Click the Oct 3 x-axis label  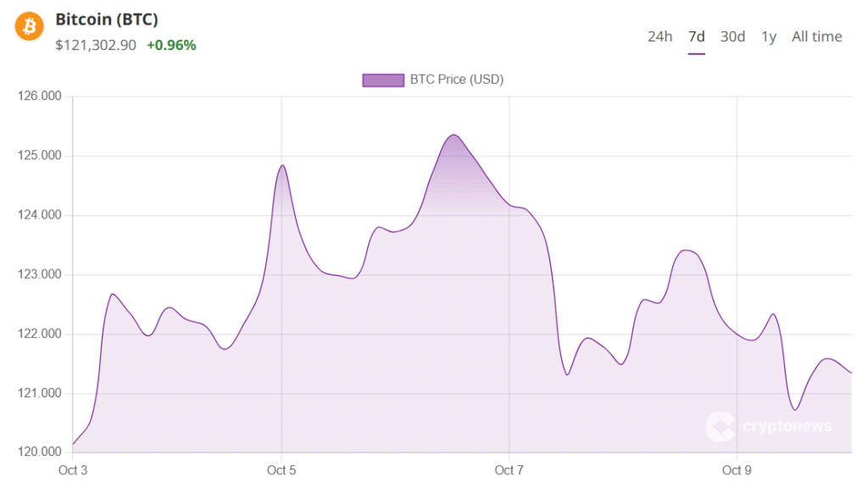[x=73, y=470]
